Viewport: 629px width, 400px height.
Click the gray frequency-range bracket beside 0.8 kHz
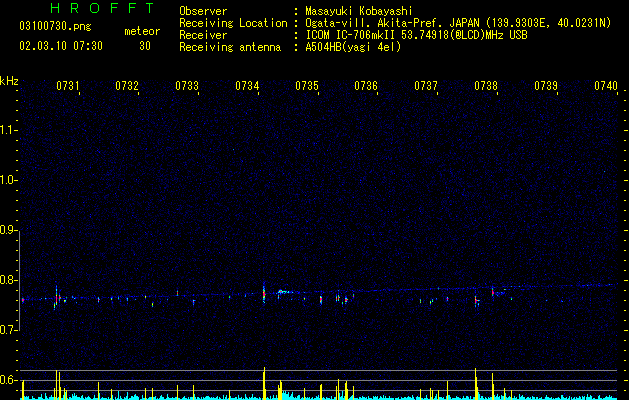point(19,280)
